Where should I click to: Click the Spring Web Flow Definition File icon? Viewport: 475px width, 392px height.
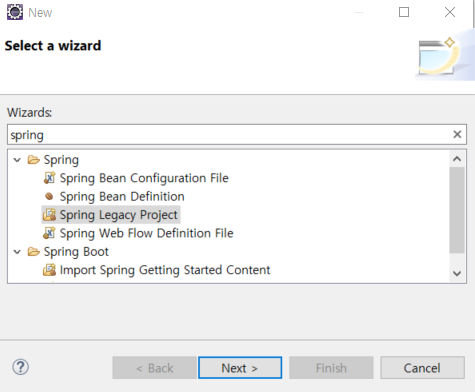coord(49,233)
